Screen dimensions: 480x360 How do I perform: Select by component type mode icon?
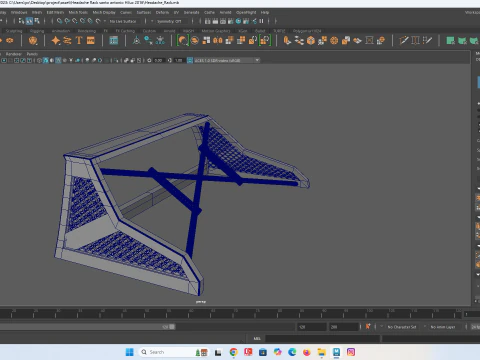pyautogui.click(x=37, y=21)
